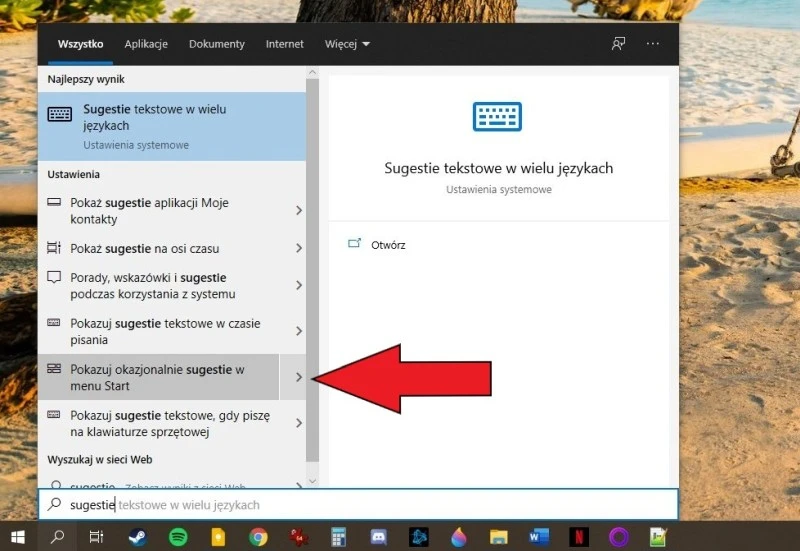The image size is (800, 551).
Task: Open Microsoft Word from the taskbar
Action: click(539, 537)
